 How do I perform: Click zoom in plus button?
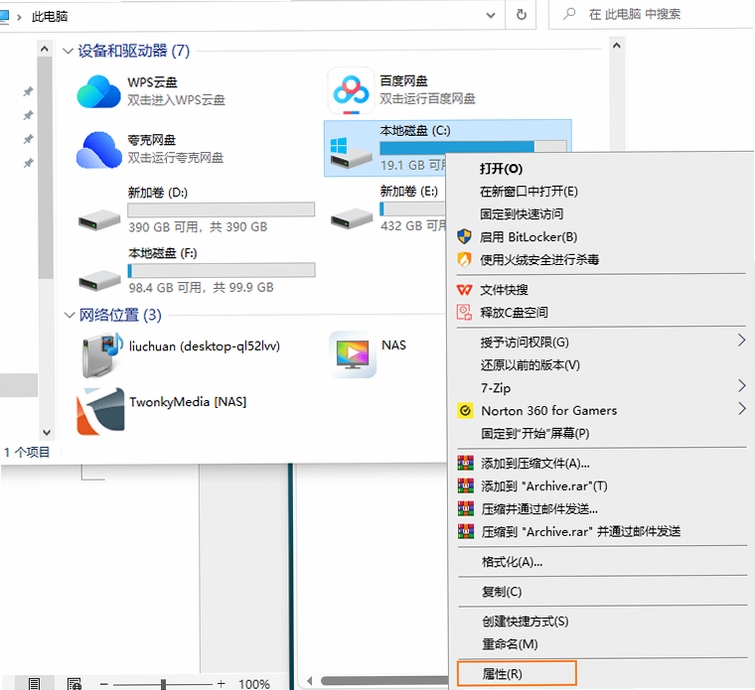pos(221,683)
